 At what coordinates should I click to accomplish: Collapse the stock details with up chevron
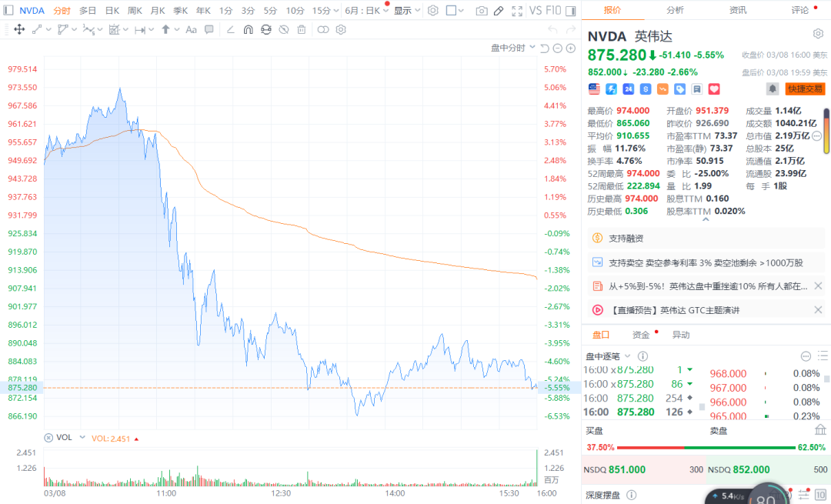[706, 219]
